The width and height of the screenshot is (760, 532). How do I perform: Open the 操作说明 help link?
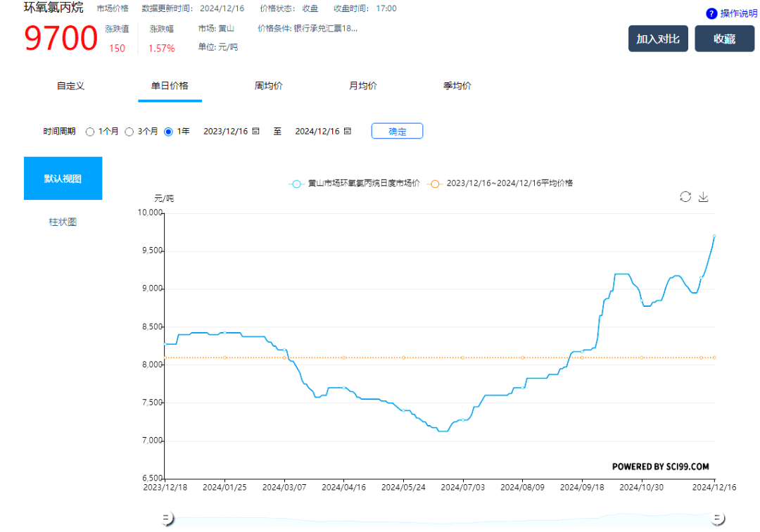pyautogui.click(x=739, y=13)
